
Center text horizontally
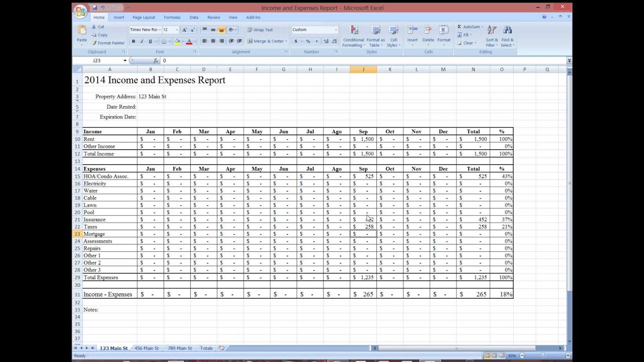213,41
